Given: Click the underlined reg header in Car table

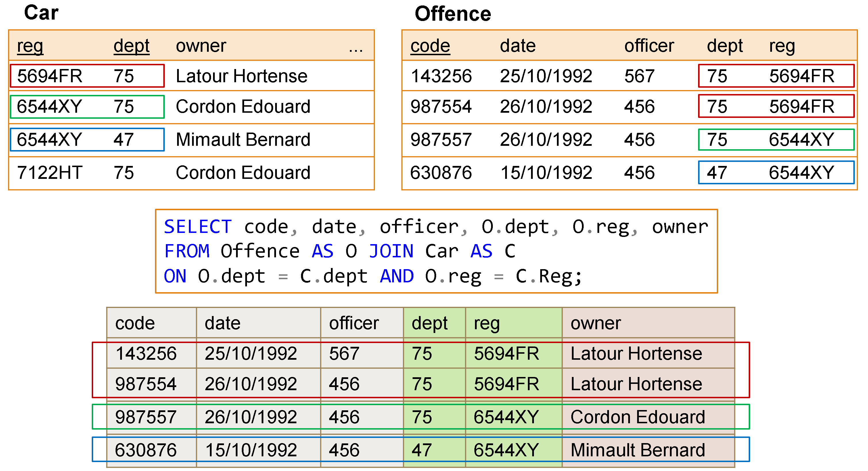Looking at the screenshot, I should (x=30, y=46).
